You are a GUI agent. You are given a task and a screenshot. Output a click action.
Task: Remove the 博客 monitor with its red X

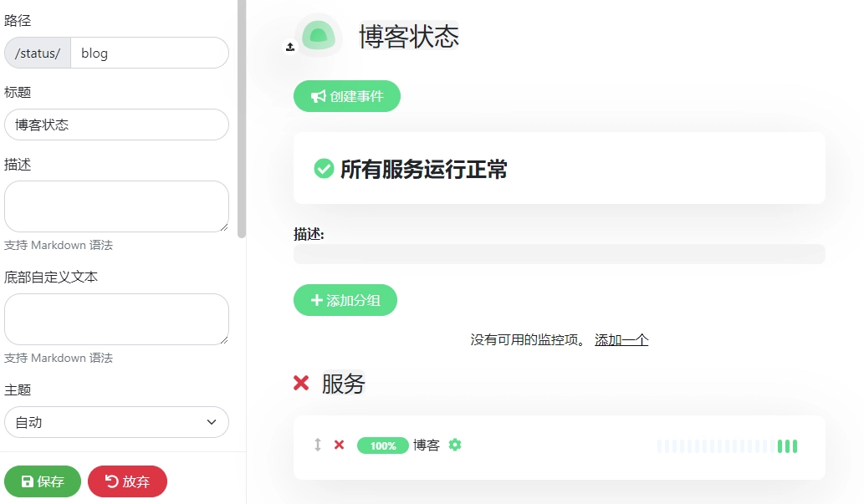click(339, 445)
